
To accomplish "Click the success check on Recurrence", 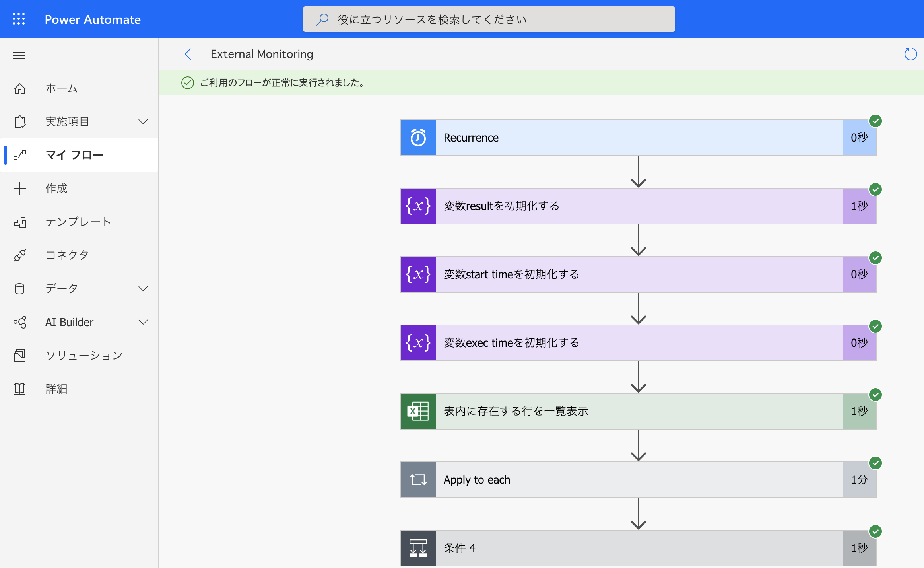I will [875, 121].
